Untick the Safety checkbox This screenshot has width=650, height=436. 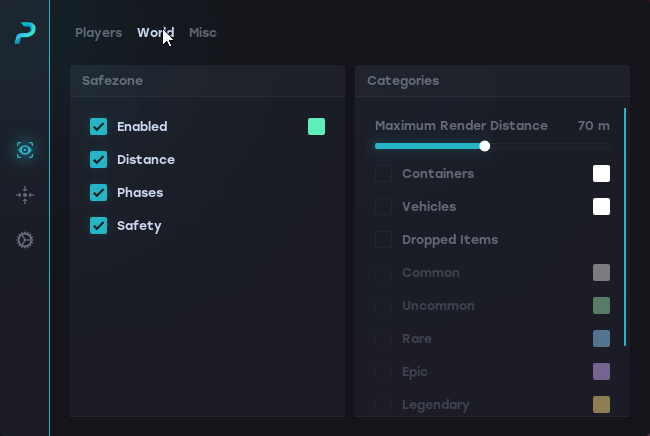pos(98,226)
